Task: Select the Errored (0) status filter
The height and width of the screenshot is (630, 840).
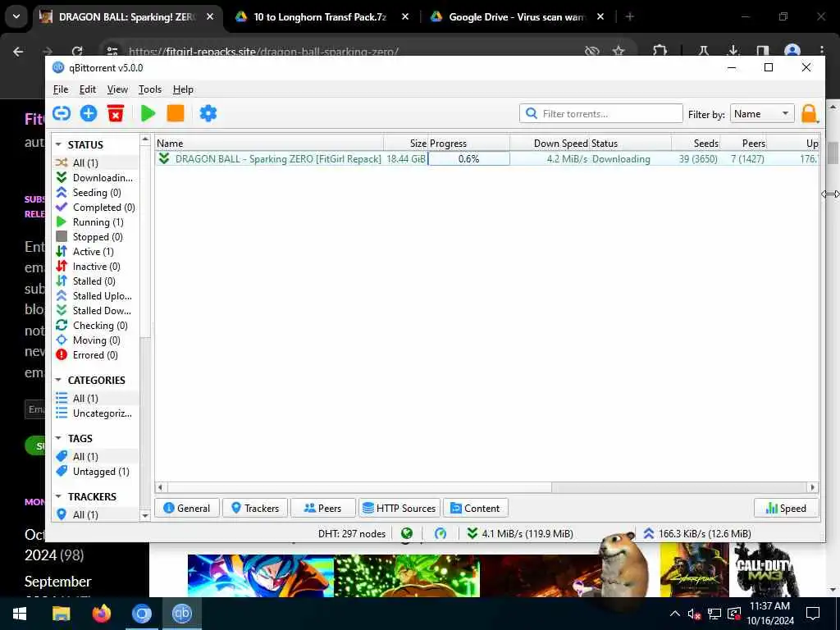Action: (95, 354)
